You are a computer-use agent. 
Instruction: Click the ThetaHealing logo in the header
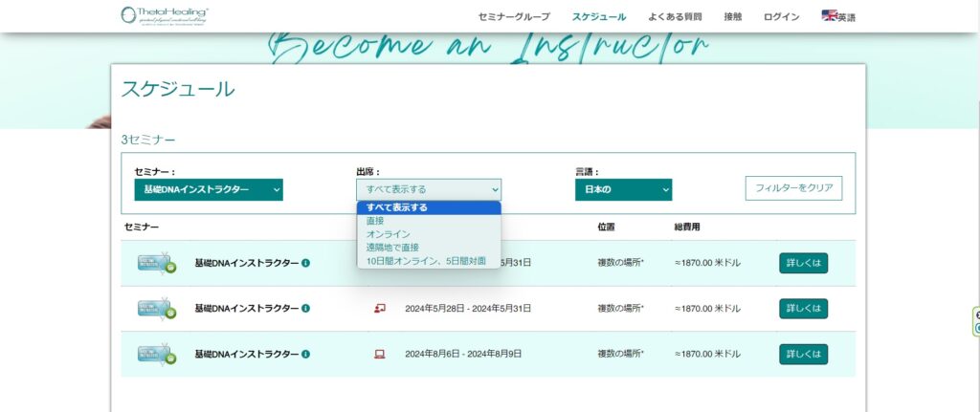165,15
